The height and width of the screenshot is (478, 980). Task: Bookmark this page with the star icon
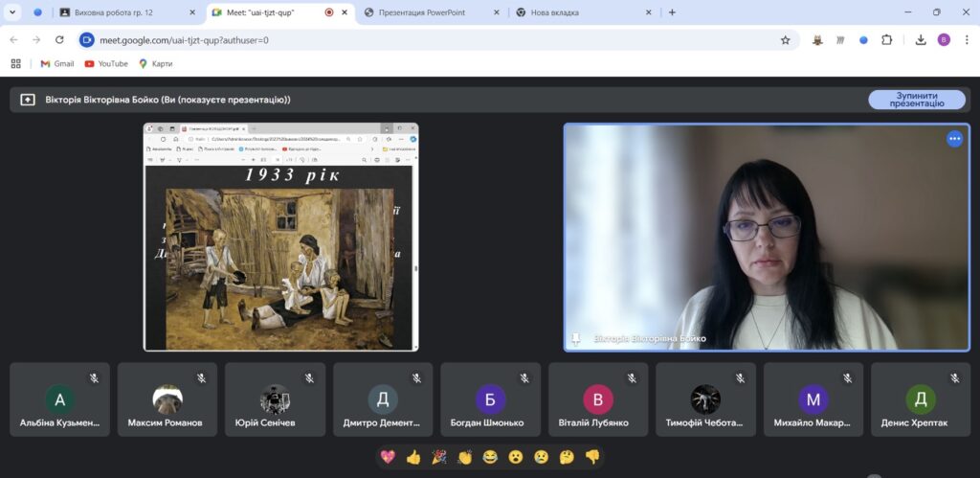pyautogui.click(x=785, y=40)
